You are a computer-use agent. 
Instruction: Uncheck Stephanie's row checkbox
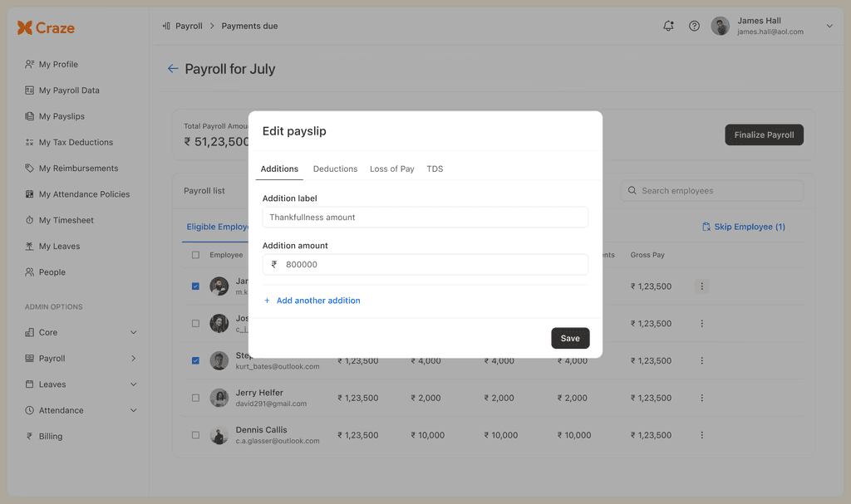(x=195, y=360)
